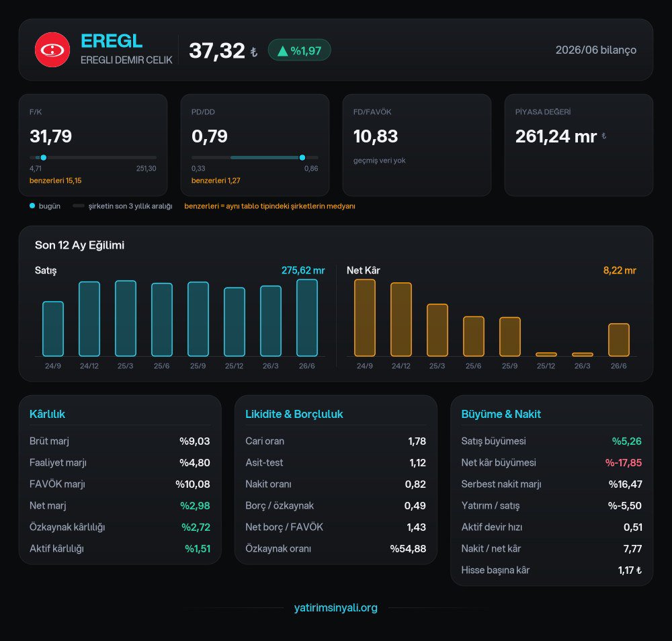Click the red Eregli company logo

52,50
